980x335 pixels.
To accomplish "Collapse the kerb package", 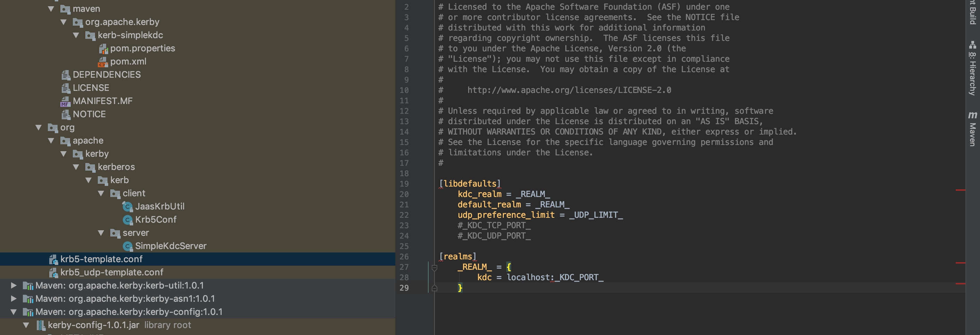I will 89,180.
